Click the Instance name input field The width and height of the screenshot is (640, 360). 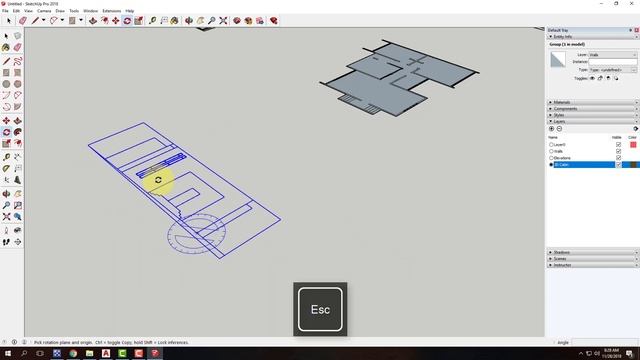613,62
